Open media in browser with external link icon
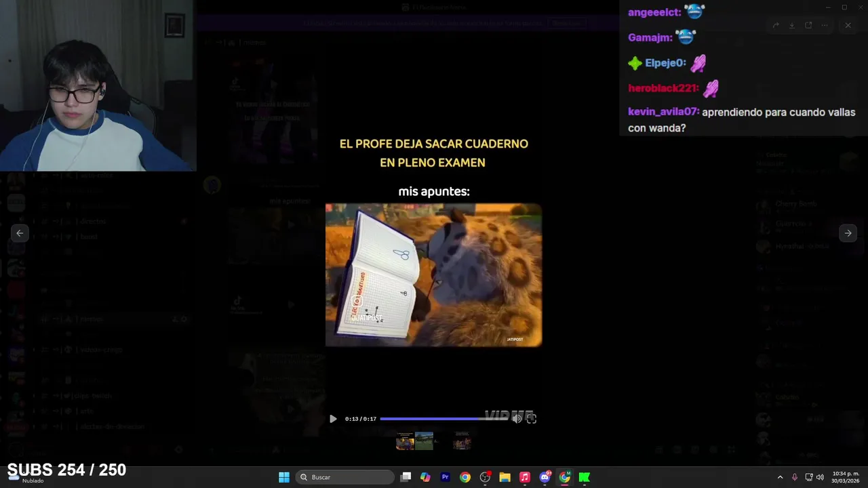The height and width of the screenshot is (488, 868). point(808,26)
